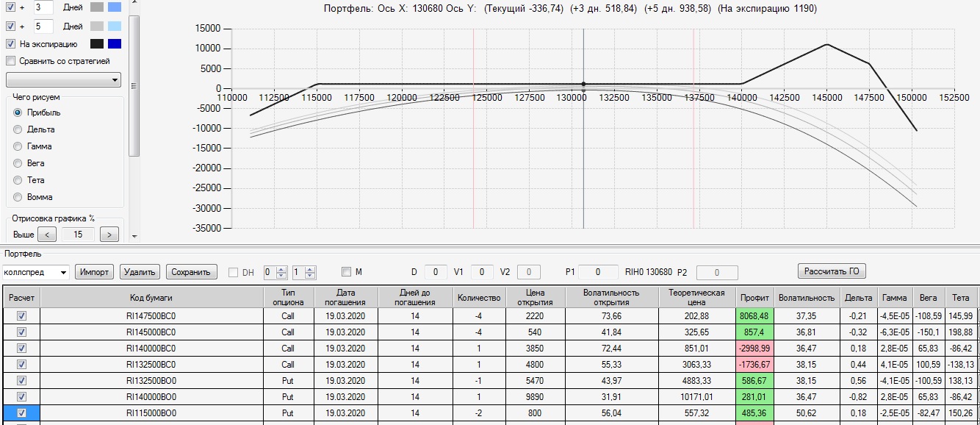Click the P1 input field

coord(597,272)
